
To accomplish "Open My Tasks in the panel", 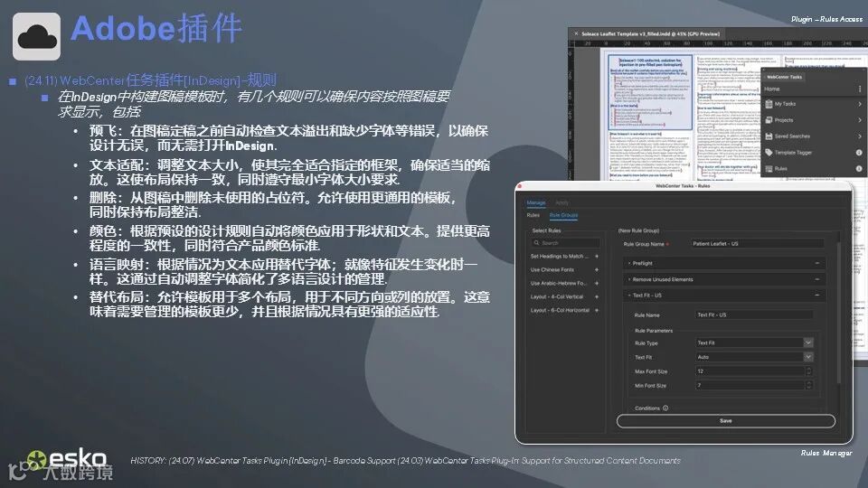I will 813,104.
